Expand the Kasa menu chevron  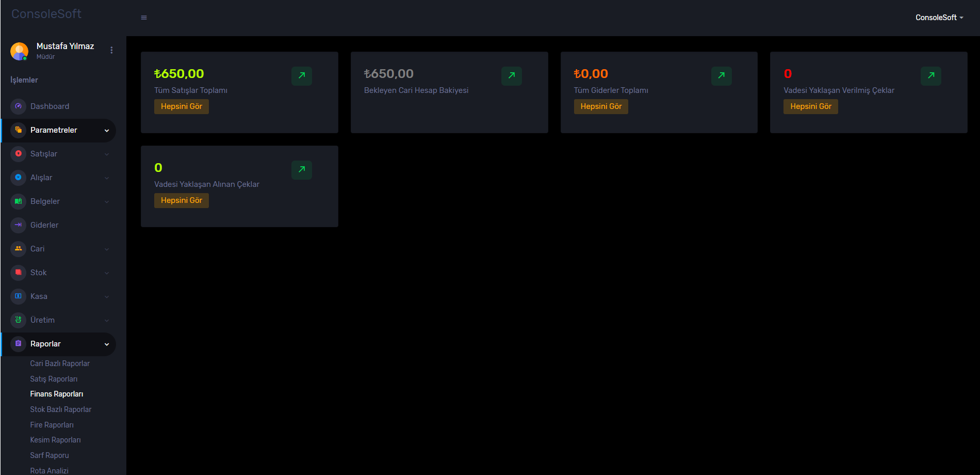coord(107,297)
